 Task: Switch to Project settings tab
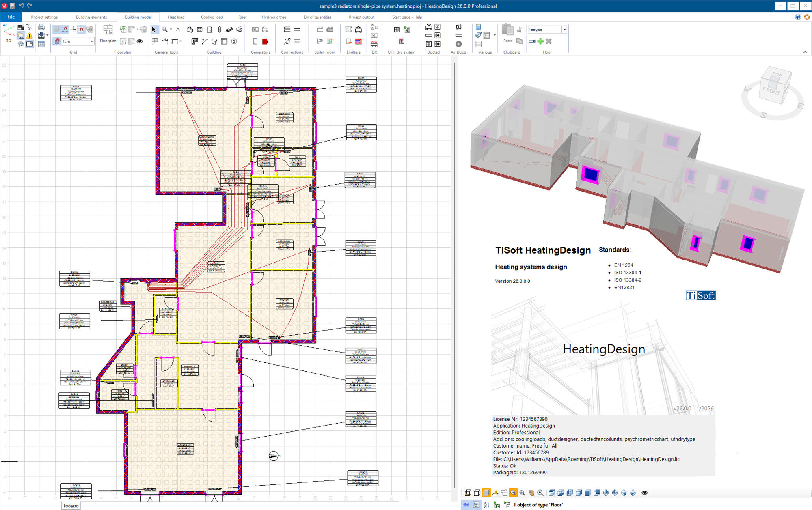pyautogui.click(x=44, y=17)
